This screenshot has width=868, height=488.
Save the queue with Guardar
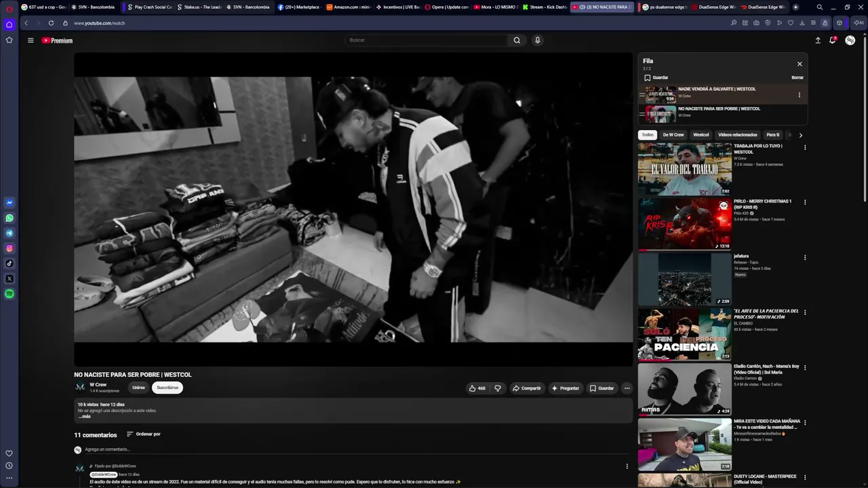[656, 78]
